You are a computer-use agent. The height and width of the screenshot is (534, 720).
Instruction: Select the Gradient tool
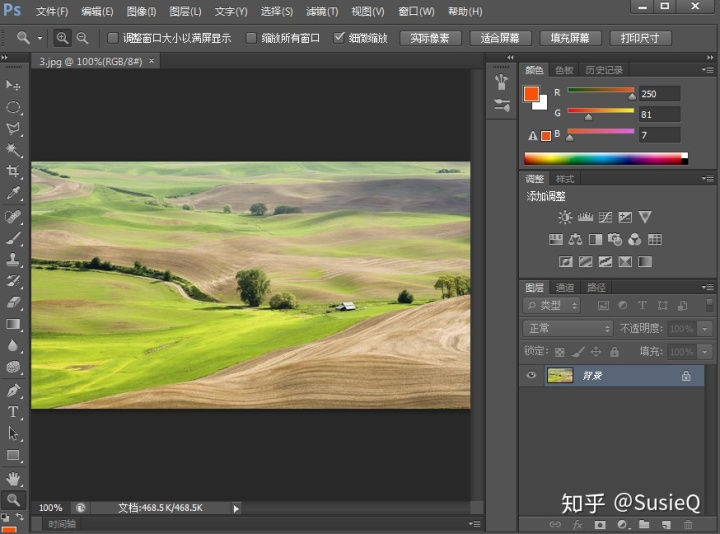13,324
